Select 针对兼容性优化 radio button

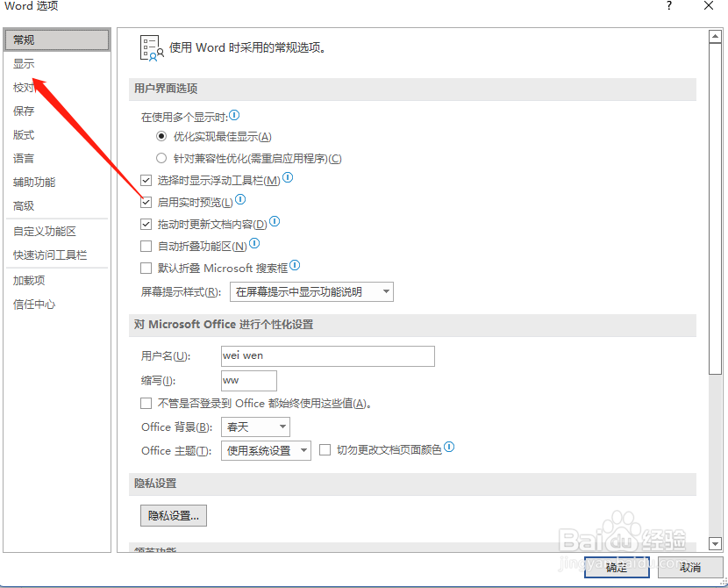pyautogui.click(x=161, y=158)
